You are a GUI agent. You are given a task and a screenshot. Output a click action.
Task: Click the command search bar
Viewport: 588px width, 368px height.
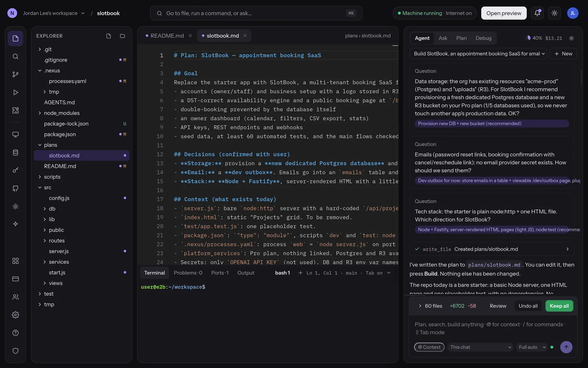pyautogui.click(x=256, y=13)
